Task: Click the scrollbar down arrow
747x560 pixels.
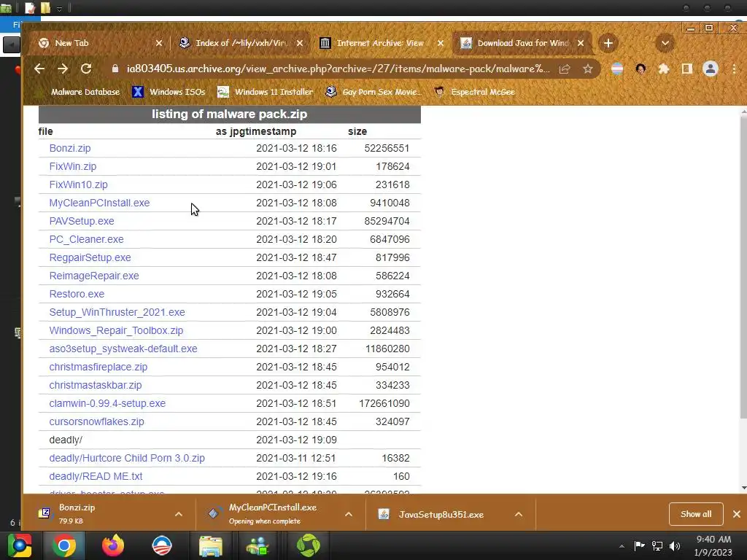Action: click(x=743, y=488)
